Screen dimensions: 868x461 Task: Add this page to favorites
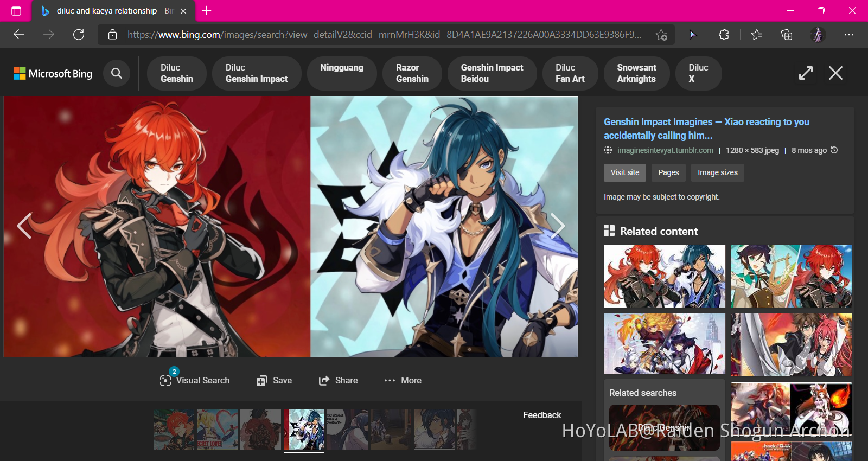tap(661, 35)
